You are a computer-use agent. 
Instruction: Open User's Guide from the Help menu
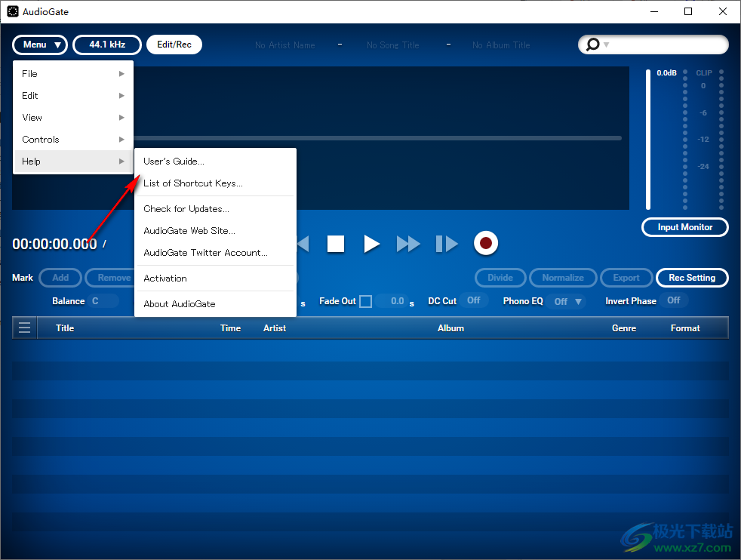(174, 162)
